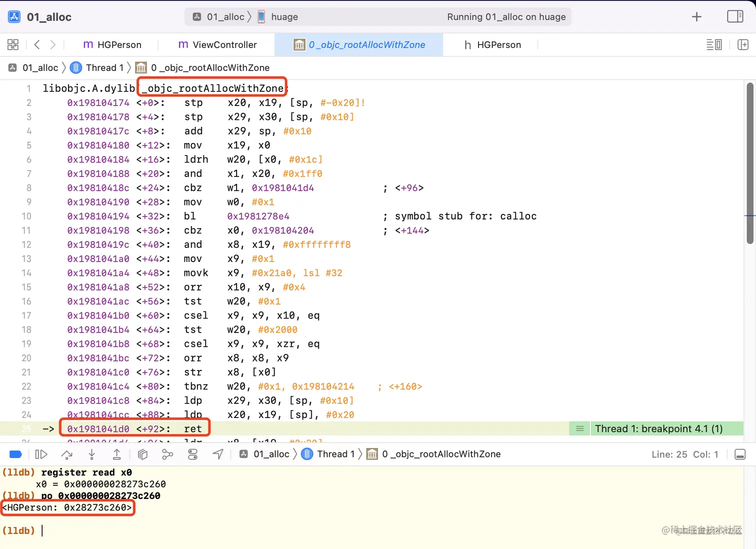Click the editor vertical scrollbar
The height and width of the screenshot is (549, 756).
click(749, 163)
